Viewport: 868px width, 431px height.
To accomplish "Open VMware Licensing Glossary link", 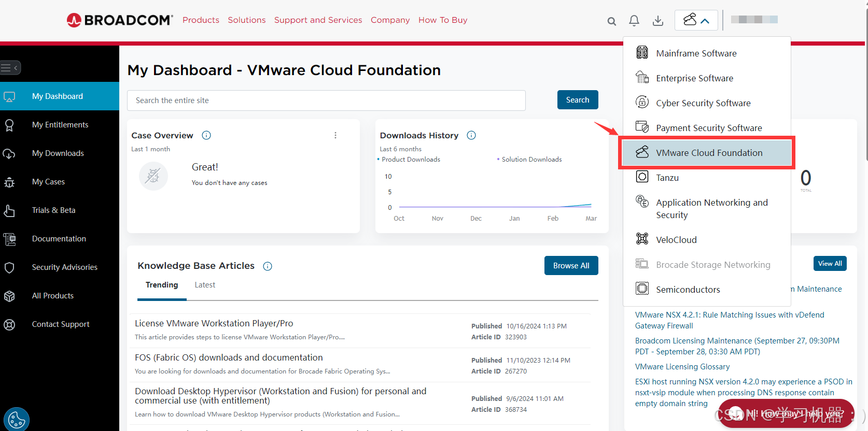I will (682, 367).
